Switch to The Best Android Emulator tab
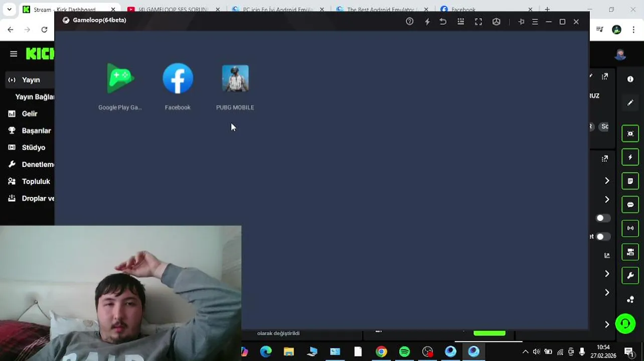This screenshot has width=644, height=361. click(x=381, y=10)
